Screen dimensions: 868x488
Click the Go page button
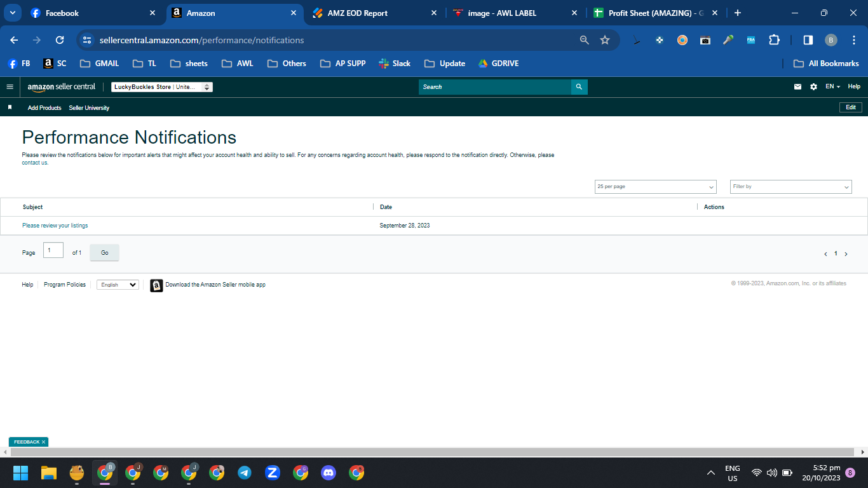105,253
